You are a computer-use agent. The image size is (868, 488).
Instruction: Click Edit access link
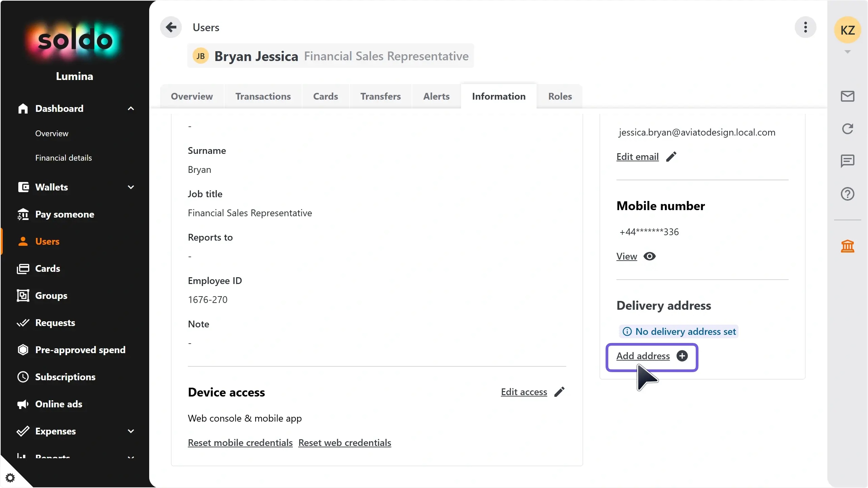[x=524, y=392]
